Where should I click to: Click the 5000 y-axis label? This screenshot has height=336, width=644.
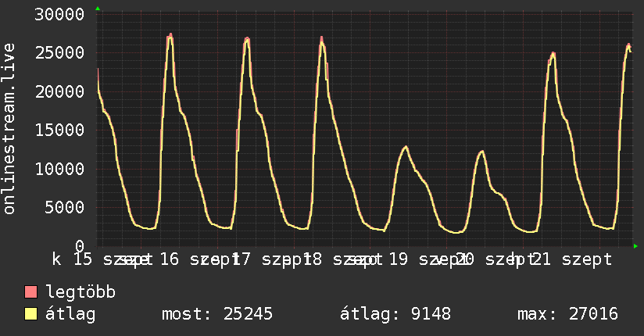pos(65,207)
